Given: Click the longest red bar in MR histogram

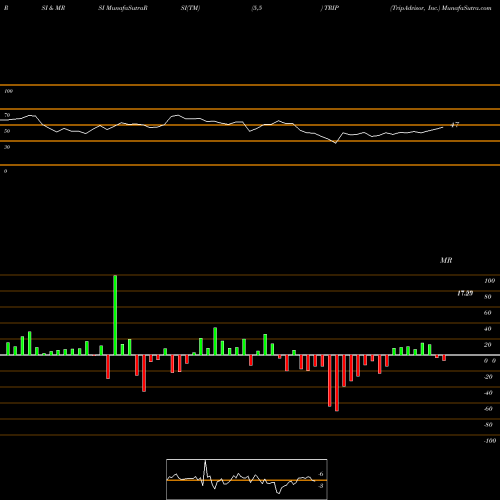Looking at the screenshot, I should point(337,383).
